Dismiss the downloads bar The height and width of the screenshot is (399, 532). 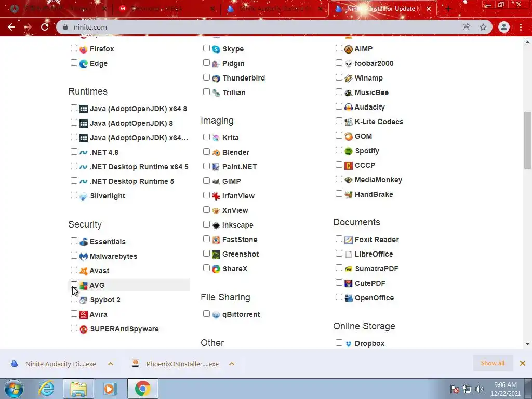point(523,363)
